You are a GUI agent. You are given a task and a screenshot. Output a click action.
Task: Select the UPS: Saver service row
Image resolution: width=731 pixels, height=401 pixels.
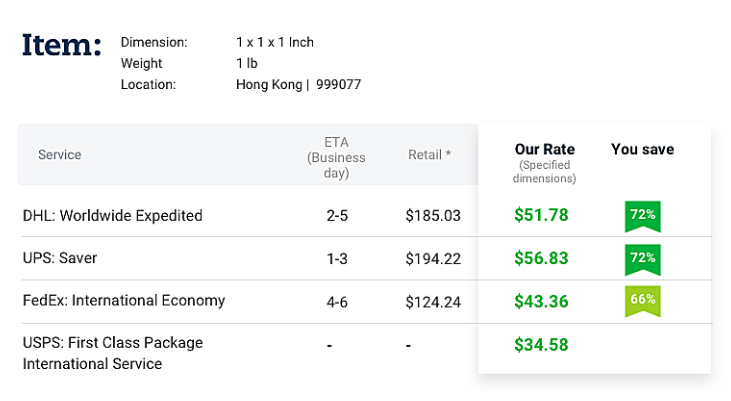(60, 258)
